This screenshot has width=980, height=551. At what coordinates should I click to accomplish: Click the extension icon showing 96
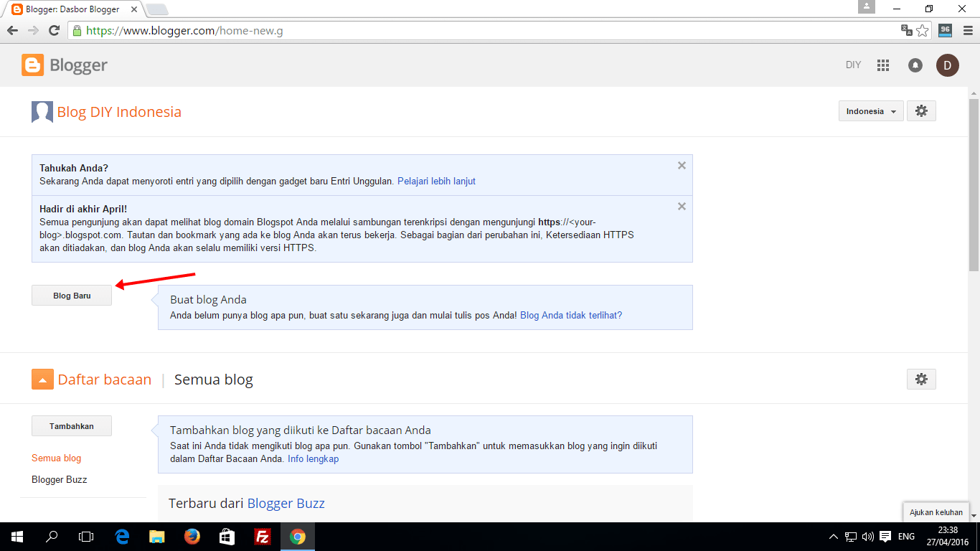coord(945,31)
